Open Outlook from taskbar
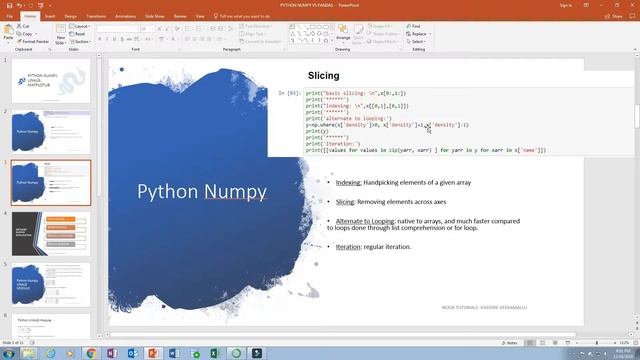640x360 pixels. pos(133,353)
